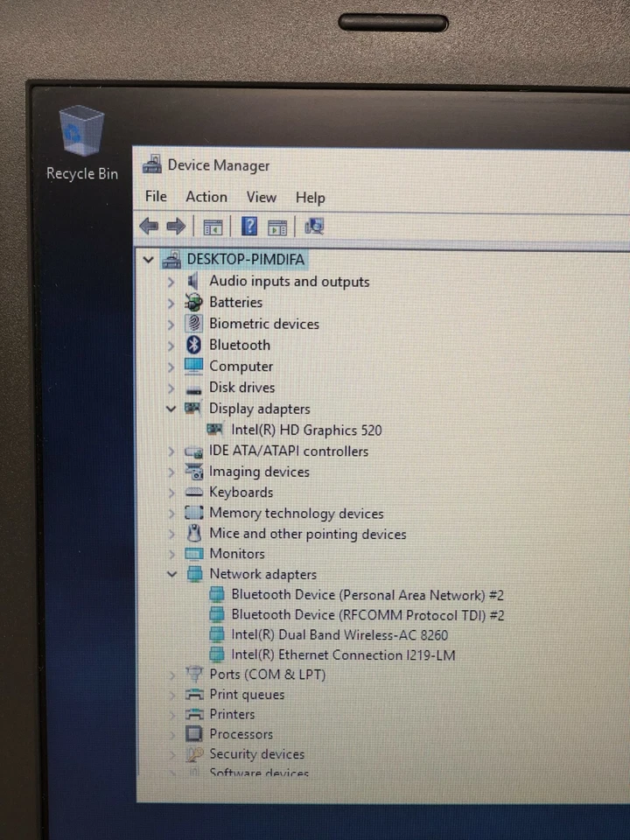The image size is (630, 840).
Task: Click the Network adapters category icon
Action: coord(194,574)
